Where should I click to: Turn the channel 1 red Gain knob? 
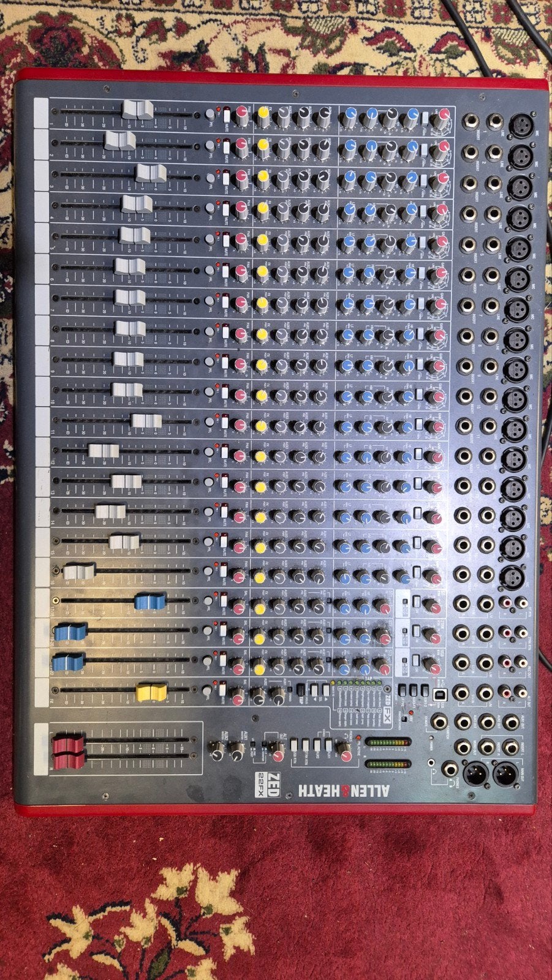(442, 118)
